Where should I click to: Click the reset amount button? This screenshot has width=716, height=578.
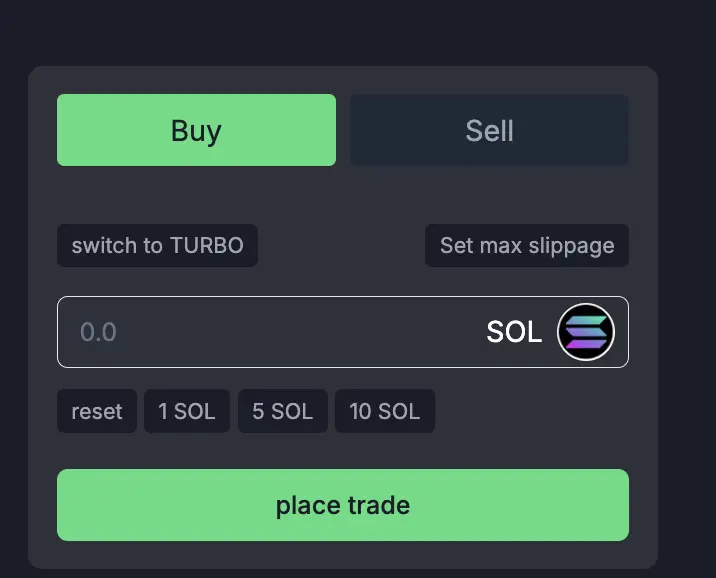point(97,411)
